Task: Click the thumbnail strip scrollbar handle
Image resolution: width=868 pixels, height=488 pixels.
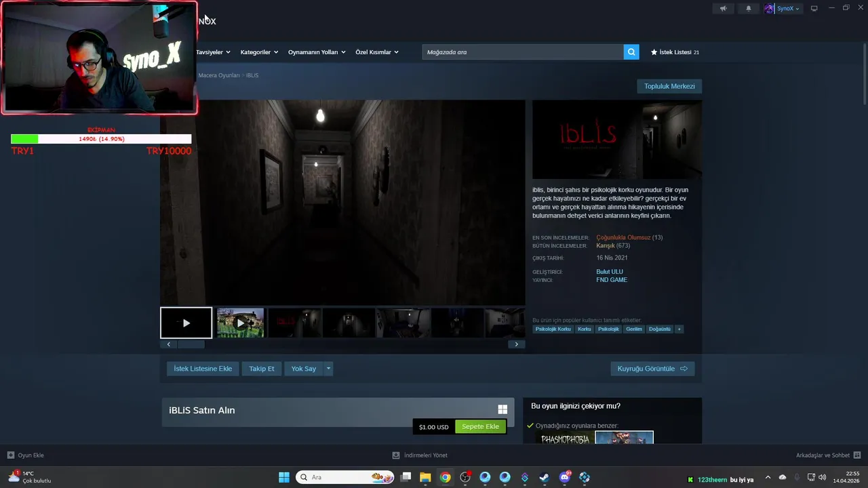Action: [191, 344]
